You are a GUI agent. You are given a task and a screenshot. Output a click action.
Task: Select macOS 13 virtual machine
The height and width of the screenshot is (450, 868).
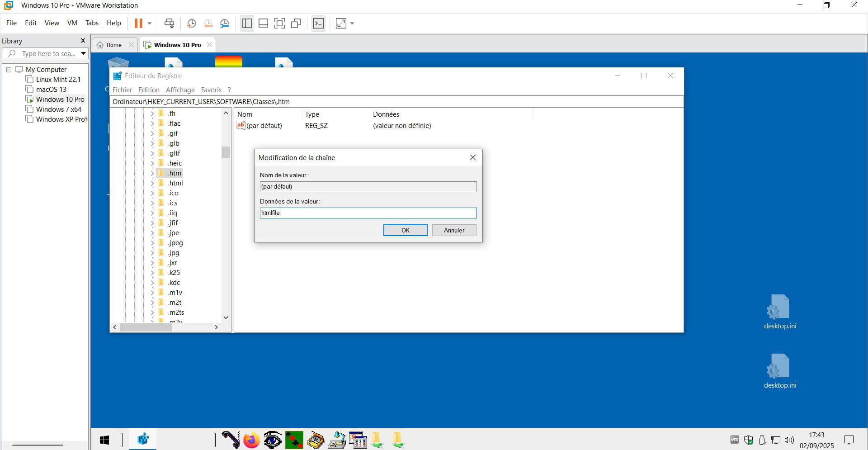[51, 90]
